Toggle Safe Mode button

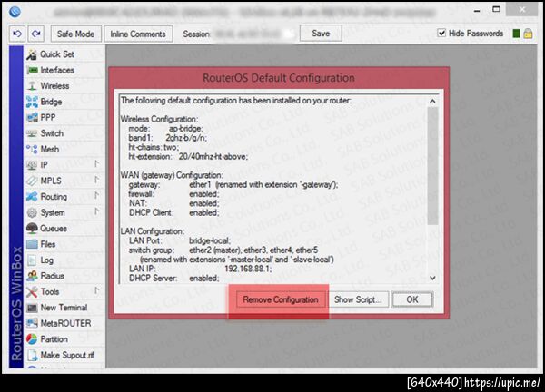pos(75,34)
